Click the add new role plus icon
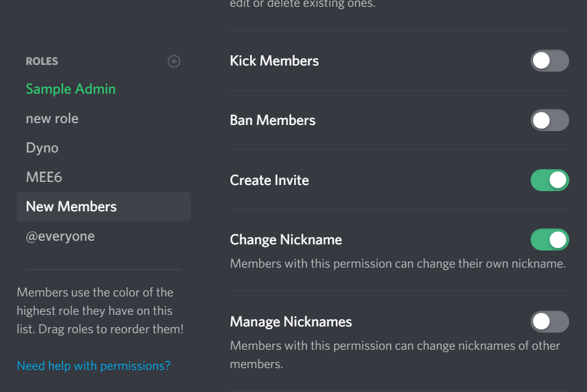Screen dimensions: 587x392 tap(173, 61)
